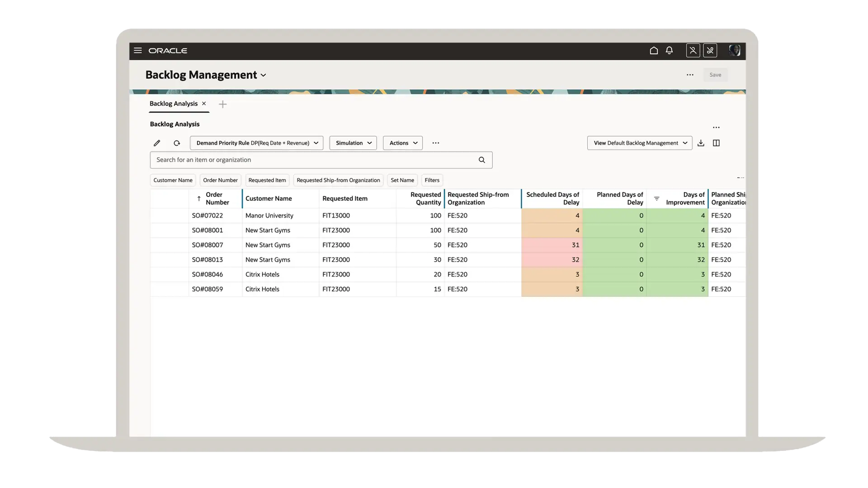Click the search magnifier icon
This screenshot has width=868, height=488.
point(482,160)
